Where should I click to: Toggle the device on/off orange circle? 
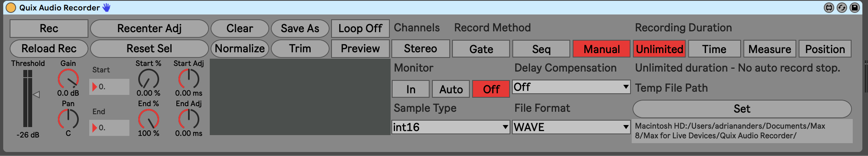pos(11,8)
